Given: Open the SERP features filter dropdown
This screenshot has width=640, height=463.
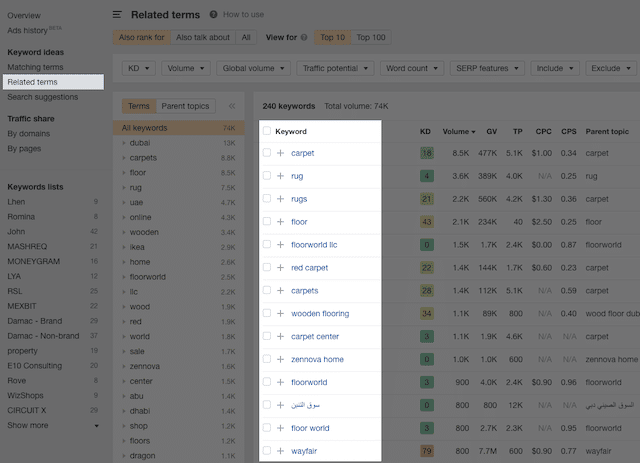Looking at the screenshot, I should [487, 68].
